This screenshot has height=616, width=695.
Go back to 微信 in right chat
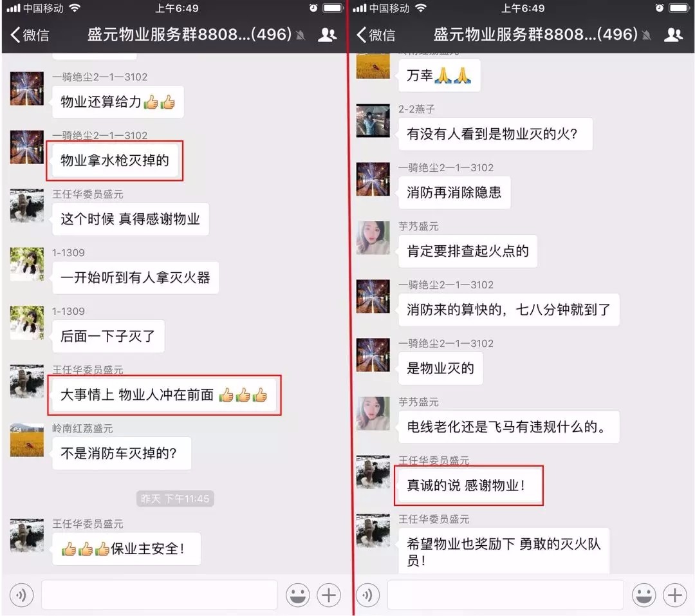point(375,35)
